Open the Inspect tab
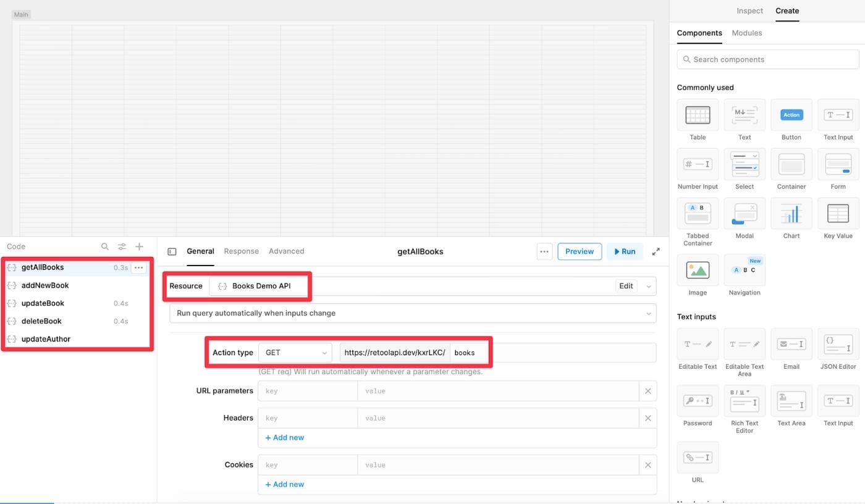Viewport: 865px width, 504px height. tap(749, 10)
